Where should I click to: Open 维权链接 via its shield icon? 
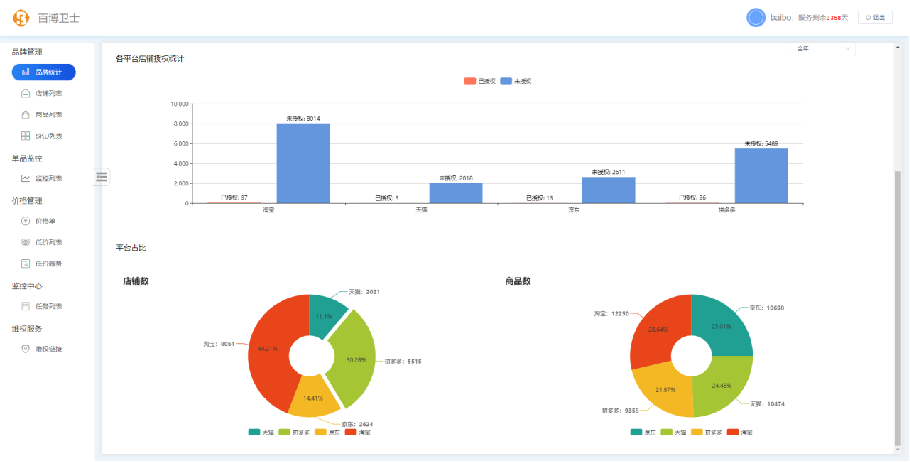tap(25, 349)
